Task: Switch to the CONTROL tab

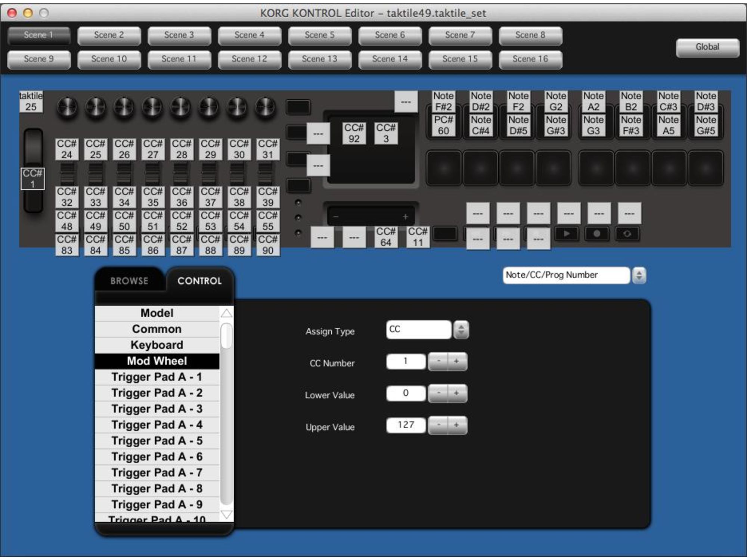Action: click(199, 281)
